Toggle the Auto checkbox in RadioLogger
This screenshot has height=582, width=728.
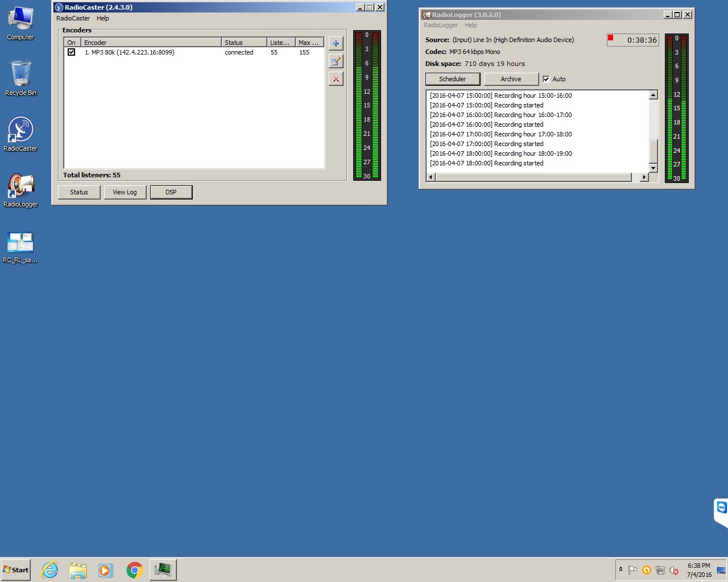coord(546,79)
